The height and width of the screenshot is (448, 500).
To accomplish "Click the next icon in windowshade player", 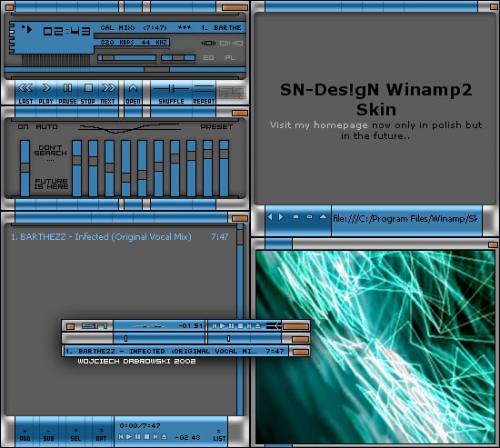I will [249, 326].
